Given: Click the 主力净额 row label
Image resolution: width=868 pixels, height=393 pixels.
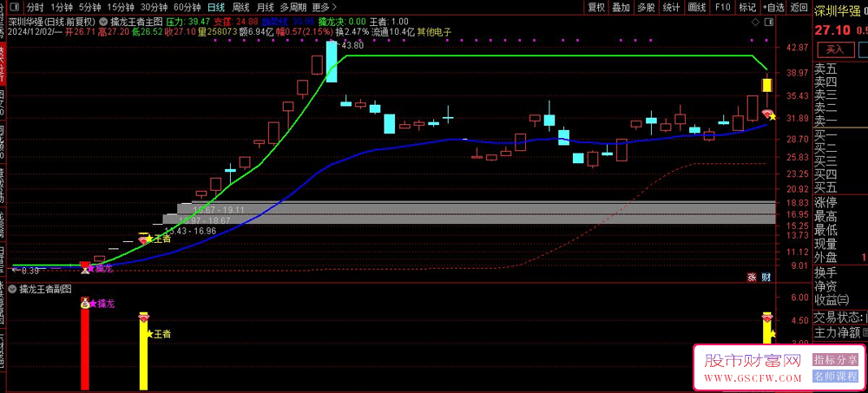Looking at the screenshot, I should (837, 333).
